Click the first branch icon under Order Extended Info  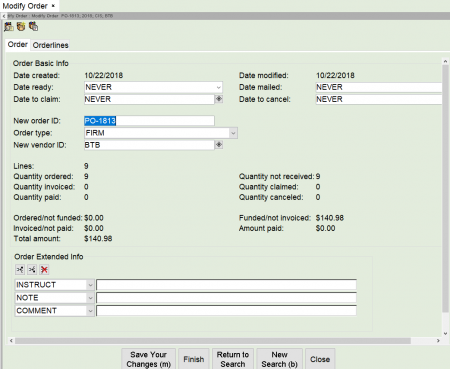[x=20, y=269]
